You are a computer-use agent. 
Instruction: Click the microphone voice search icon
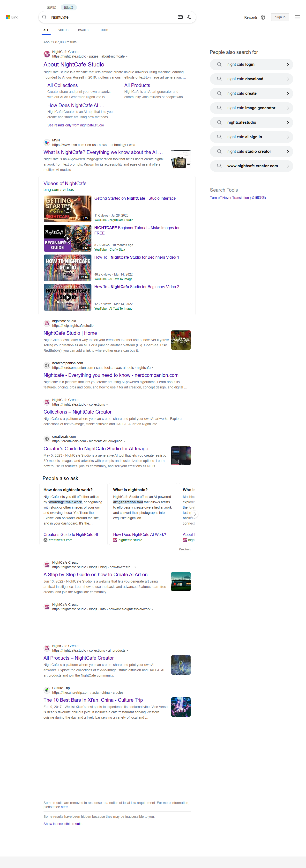pyautogui.click(x=189, y=17)
